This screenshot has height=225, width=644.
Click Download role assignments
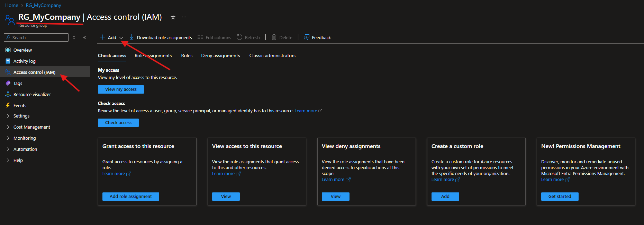click(164, 37)
